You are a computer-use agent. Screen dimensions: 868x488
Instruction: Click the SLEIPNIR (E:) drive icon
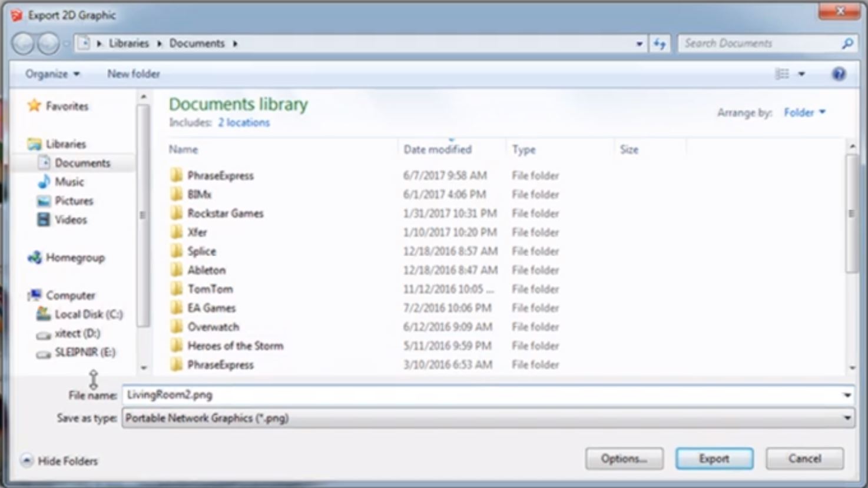pos(44,354)
